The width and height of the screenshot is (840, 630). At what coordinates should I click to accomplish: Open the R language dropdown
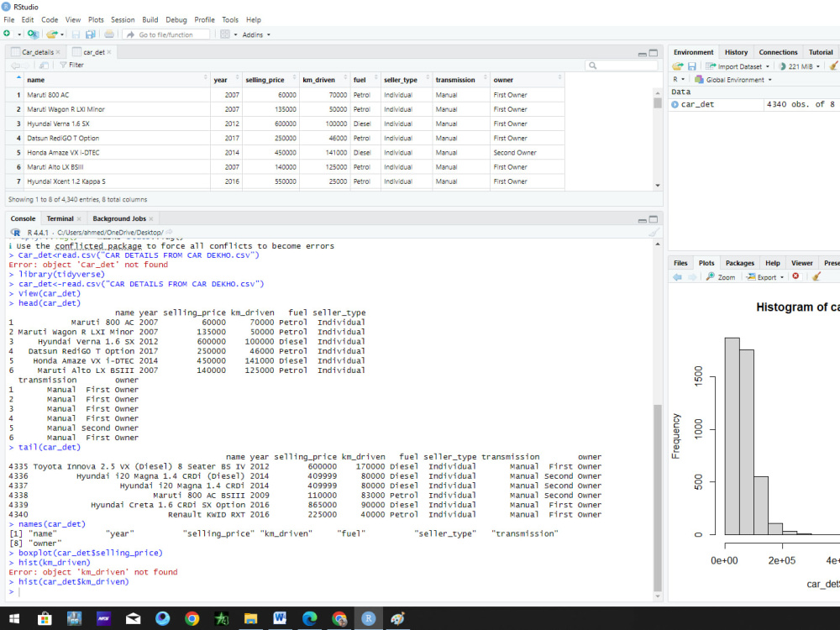pyautogui.click(x=678, y=79)
